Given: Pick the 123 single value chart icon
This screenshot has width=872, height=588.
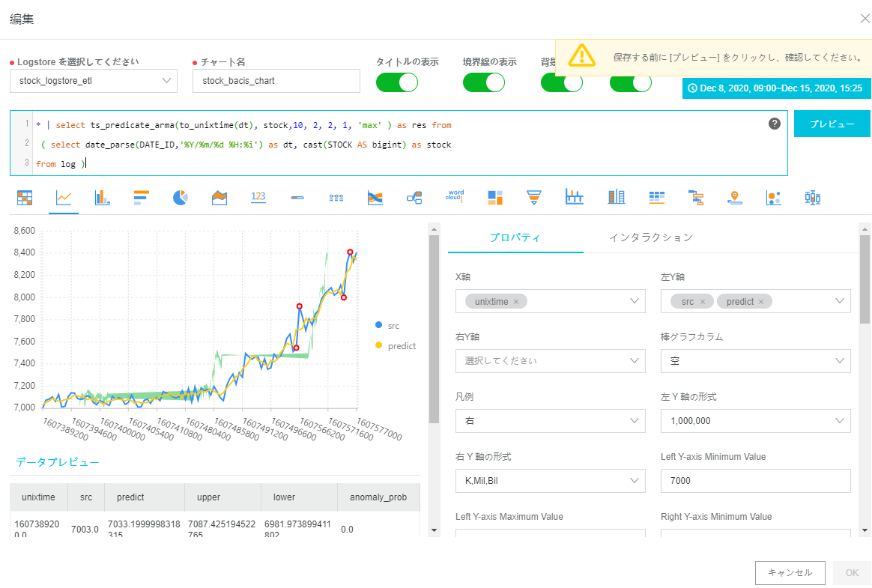Looking at the screenshot, I should coord(258,198).
